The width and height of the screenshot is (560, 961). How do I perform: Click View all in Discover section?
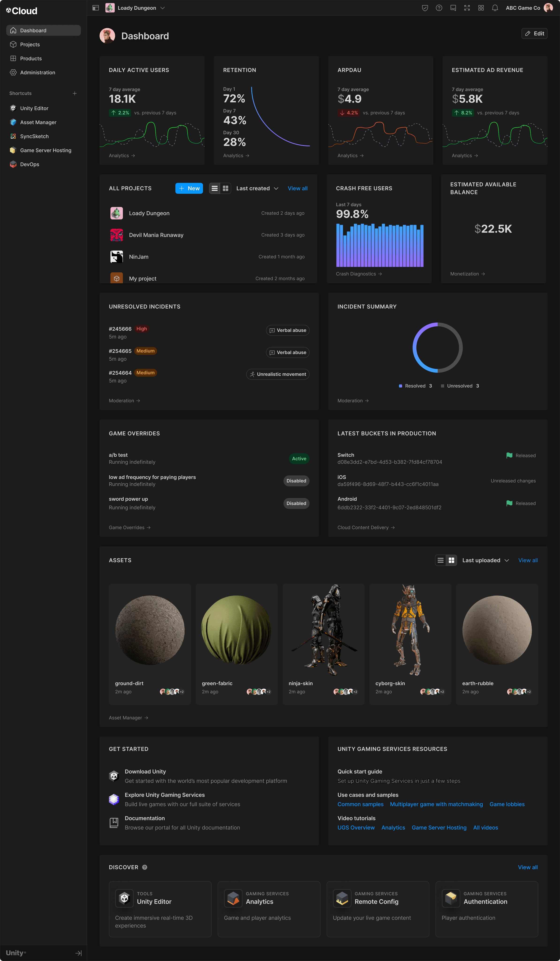pos(528,867)
